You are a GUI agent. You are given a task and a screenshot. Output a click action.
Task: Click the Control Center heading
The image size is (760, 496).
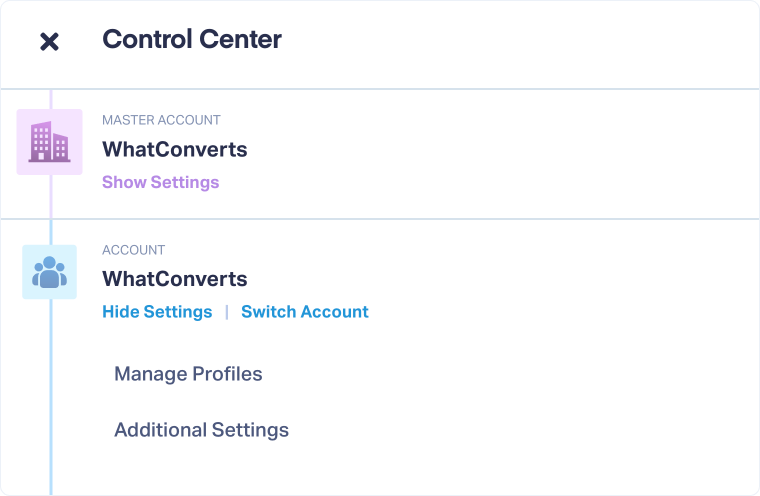coord(192,40)
